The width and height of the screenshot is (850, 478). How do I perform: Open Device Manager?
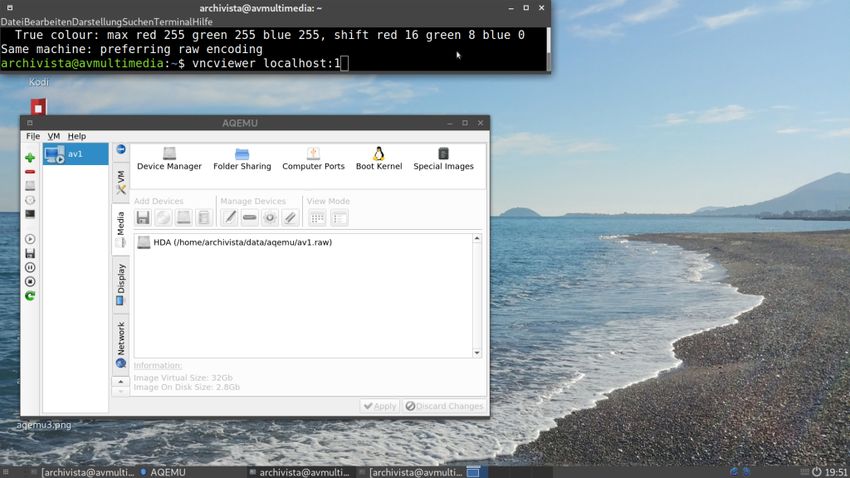(169, 159)
